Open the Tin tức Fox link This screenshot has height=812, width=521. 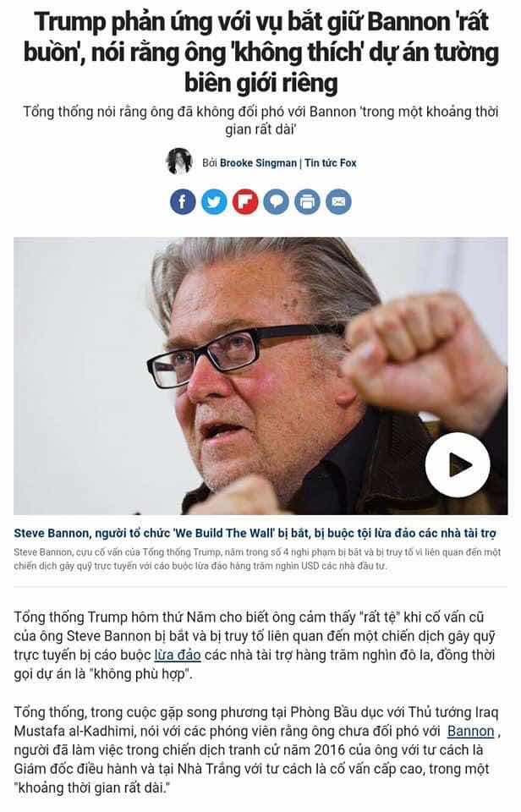(331, 163)
